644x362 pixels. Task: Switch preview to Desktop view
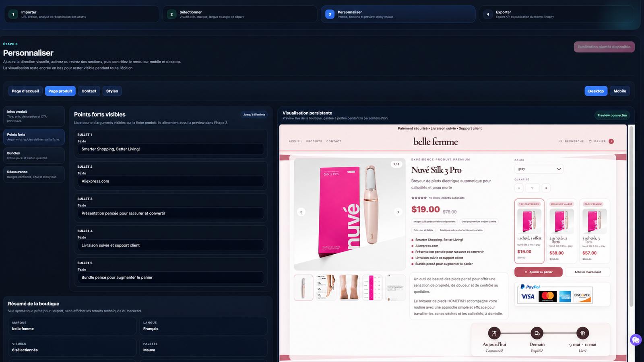point(596,91)
